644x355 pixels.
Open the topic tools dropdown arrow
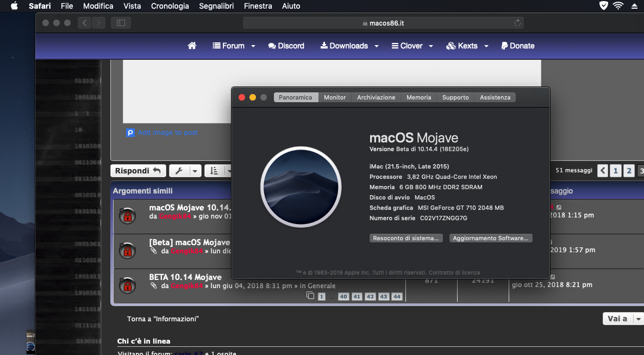click(195, 171)
